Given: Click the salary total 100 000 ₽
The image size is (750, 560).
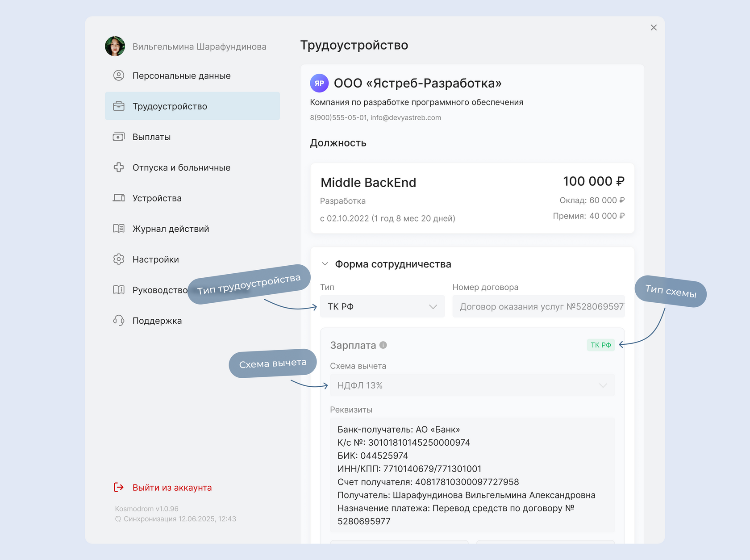Looking at the screenshot, I should (x=594, y=181).
